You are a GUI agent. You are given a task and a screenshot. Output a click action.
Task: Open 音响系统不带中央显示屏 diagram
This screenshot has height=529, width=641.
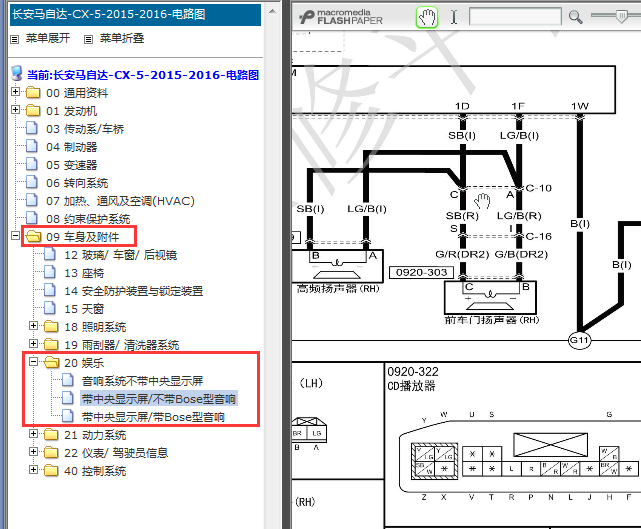pyautogui.click(x=142, y=381)
